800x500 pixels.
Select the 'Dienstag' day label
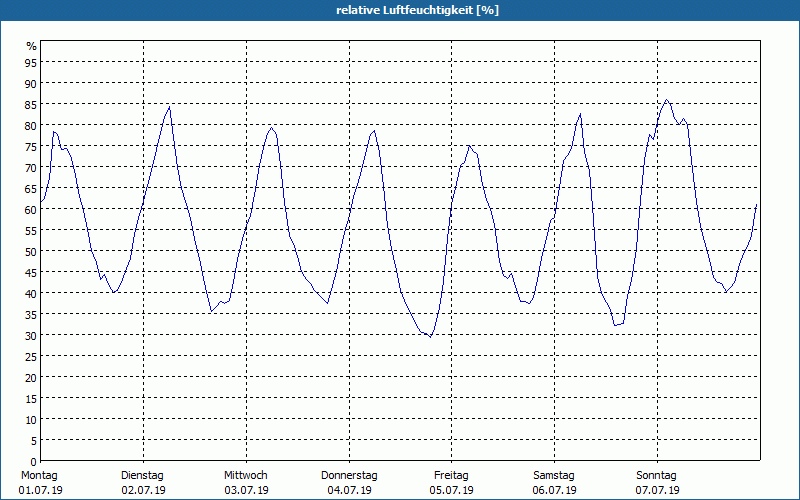click(x=143, y=475)
